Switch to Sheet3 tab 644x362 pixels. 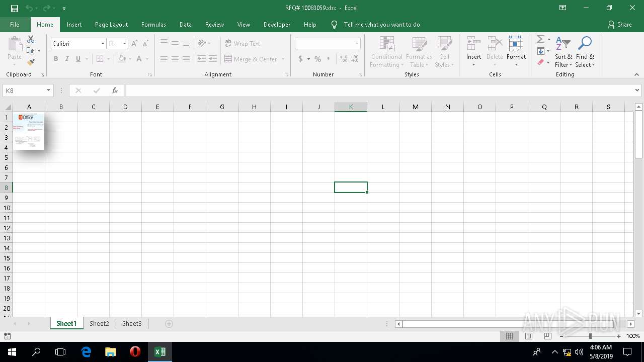tap(132, 324)
